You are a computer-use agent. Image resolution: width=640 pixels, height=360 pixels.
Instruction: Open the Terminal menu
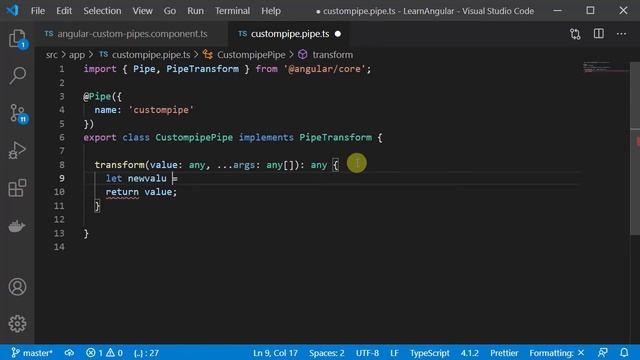232,11
